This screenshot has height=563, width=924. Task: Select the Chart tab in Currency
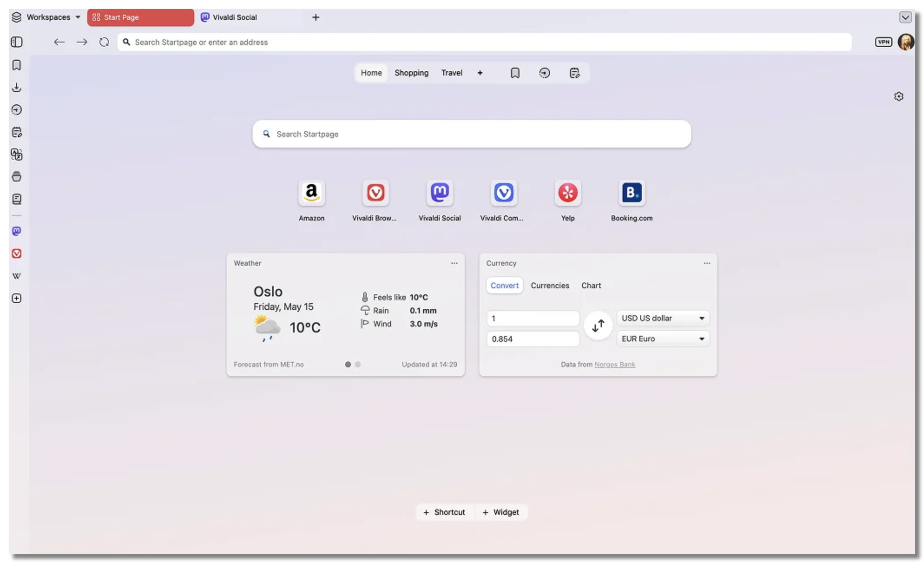click(x=591, y=286)
